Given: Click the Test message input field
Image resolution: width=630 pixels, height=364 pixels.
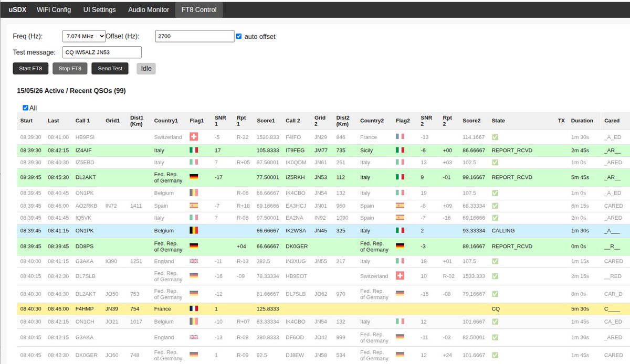Looking at the screenshot, I should 102,52.
